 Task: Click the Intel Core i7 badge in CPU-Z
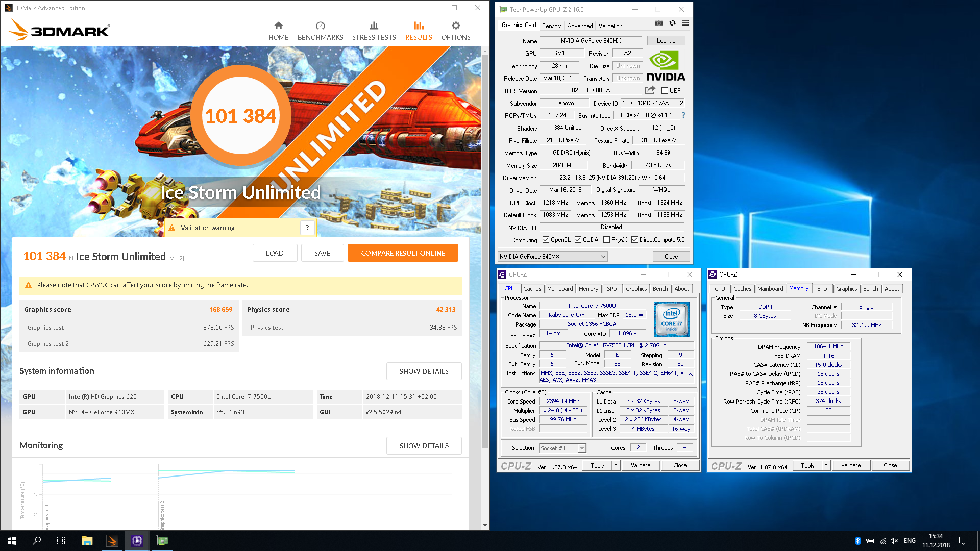[x=672, y=319]
